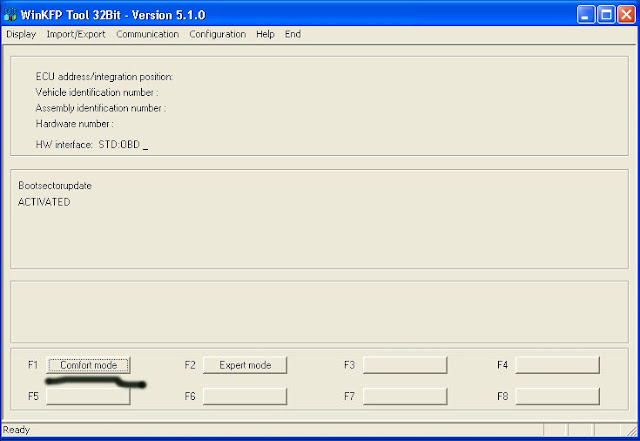Click the WinKFP title bar app icon
Image resolution: width=640 pixels, height=441 pixels.
[x=10, y=15]
